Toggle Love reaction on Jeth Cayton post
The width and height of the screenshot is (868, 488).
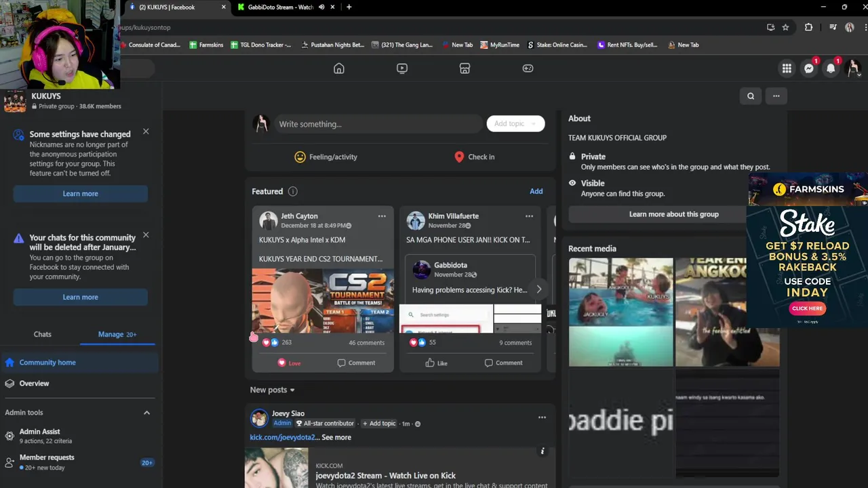[289, 363]
